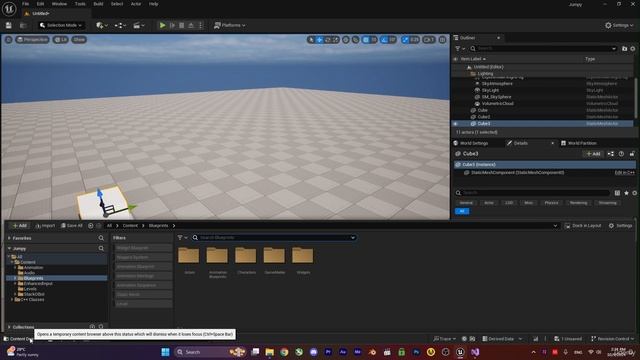Select StaticMeshComponent in the components list
Screen dimensions: 640x360
[517, 173]
